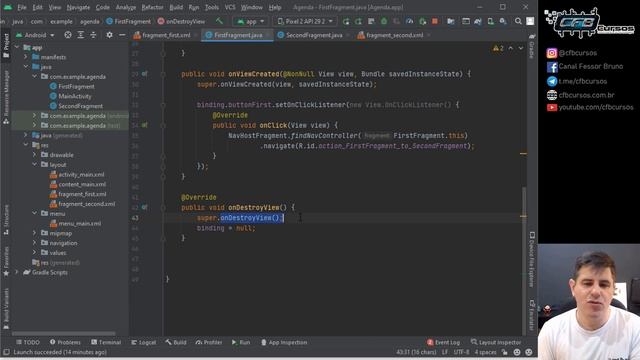Click the red Stop button icon
Screen dimensions: 640x360
pos(435,21)
